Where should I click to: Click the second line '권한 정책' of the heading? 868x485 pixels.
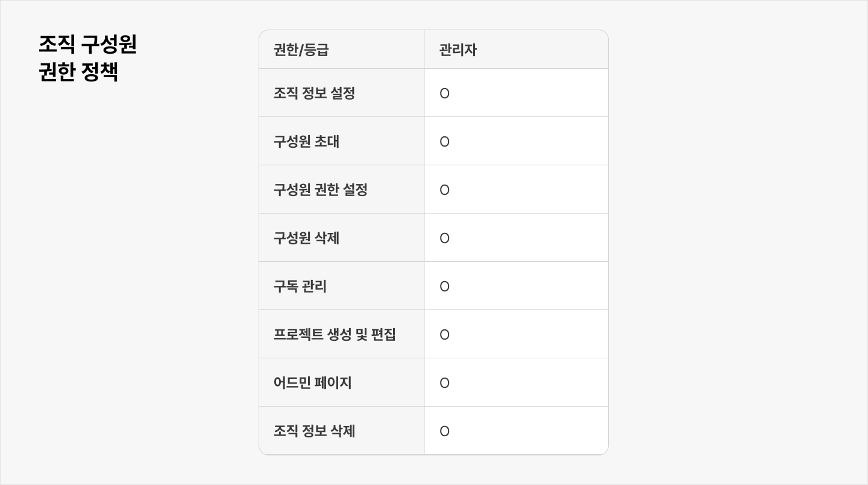pos(78,72)
